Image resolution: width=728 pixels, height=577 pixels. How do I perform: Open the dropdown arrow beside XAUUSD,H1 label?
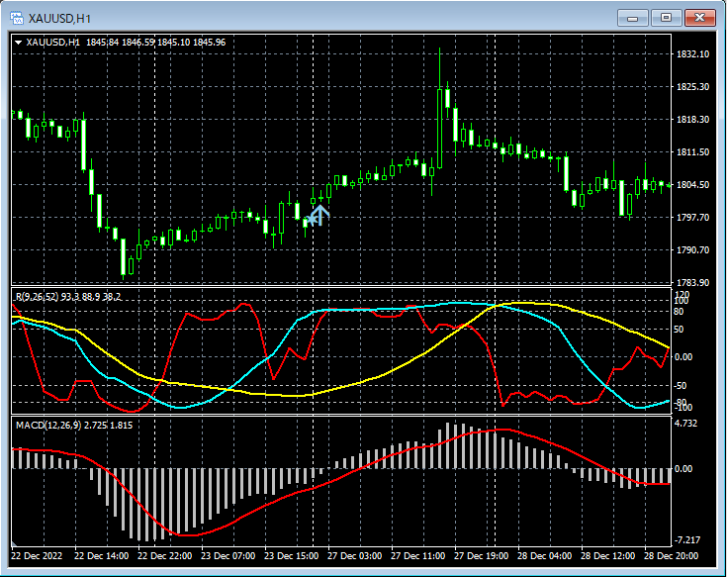(x=19, y=43)
